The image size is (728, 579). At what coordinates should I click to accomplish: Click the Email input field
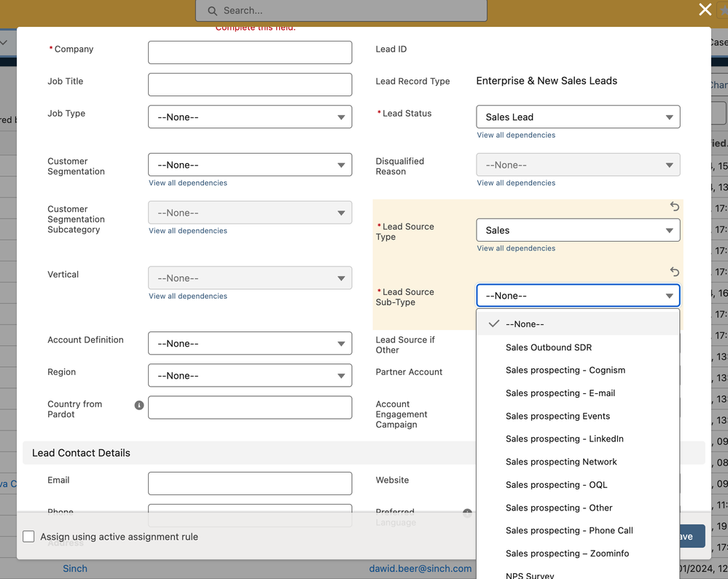click(x=250, y=484)
